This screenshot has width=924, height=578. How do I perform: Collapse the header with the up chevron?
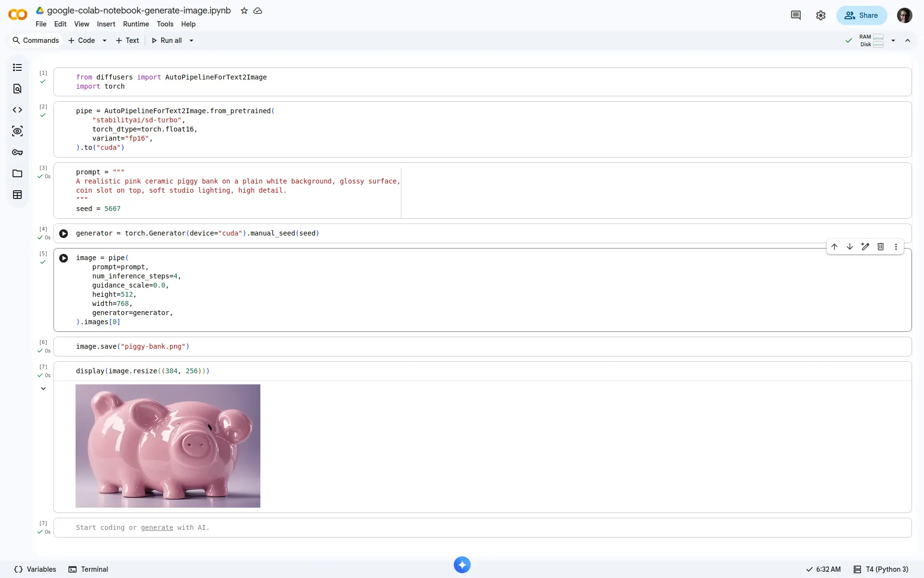pos(908,40)
